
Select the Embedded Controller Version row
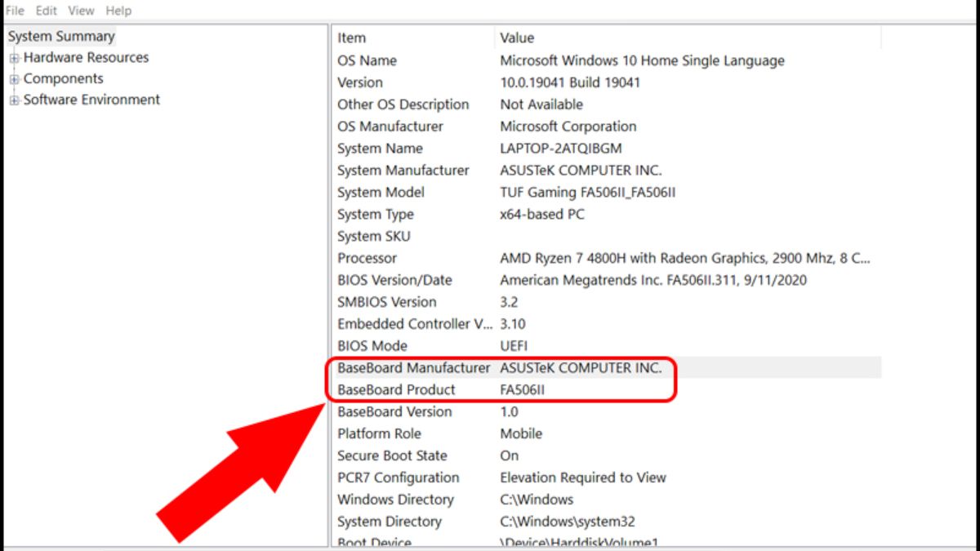607,324
